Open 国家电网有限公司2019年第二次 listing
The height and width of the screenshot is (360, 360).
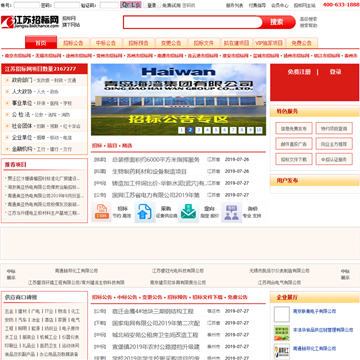[156, 323]
